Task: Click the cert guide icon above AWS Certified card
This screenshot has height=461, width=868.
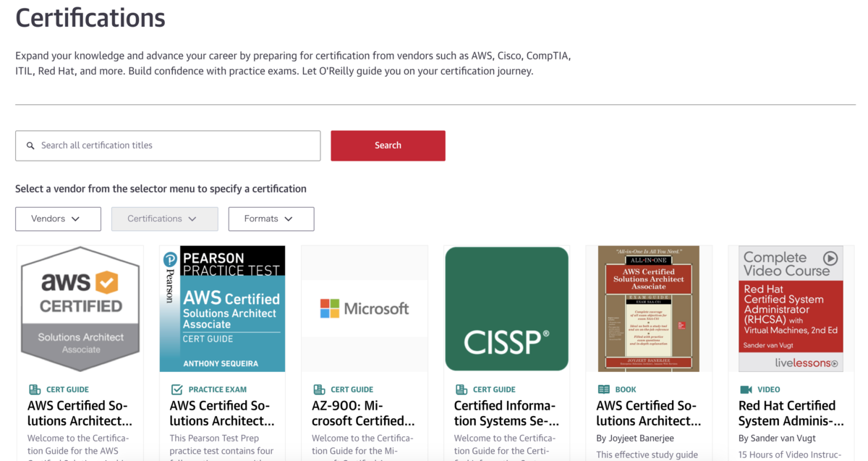Action: tap(34, 389)
